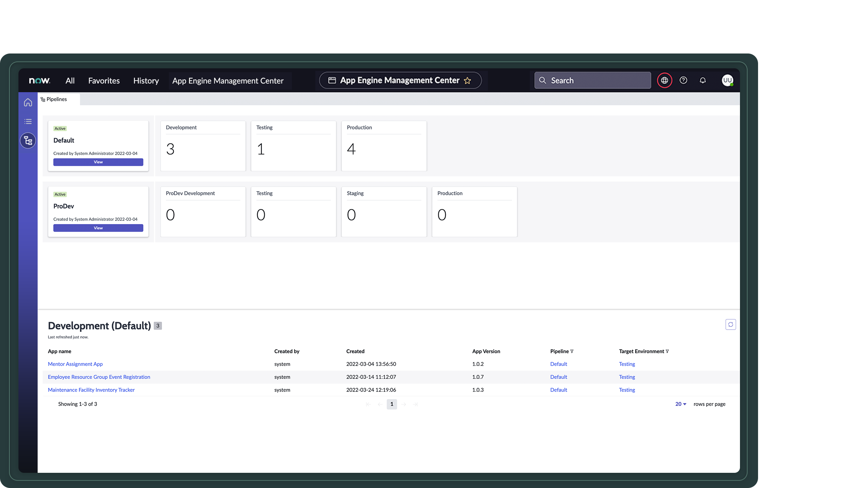Open the Target Environment column filter
Viewport: 868px width, 488px height.
click(x=667, y=351)
